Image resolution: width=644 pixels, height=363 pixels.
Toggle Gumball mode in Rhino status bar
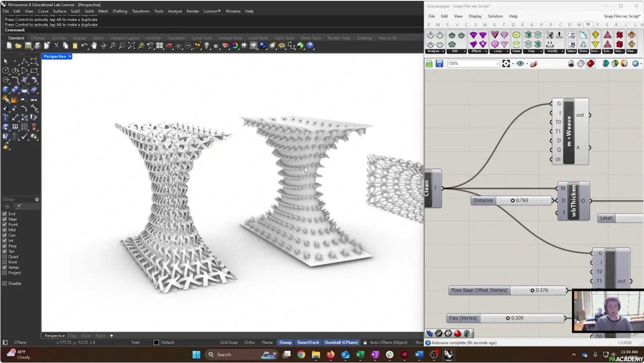point(341,342)
